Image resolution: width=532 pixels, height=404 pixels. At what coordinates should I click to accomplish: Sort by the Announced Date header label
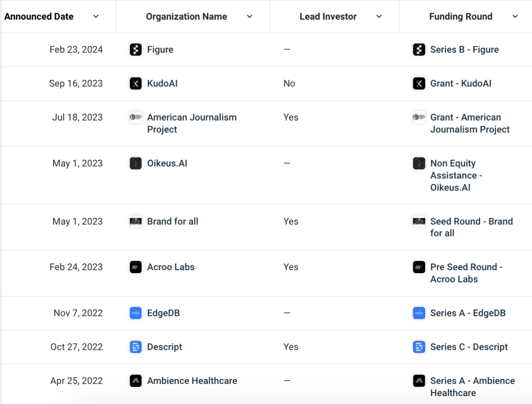39,17
